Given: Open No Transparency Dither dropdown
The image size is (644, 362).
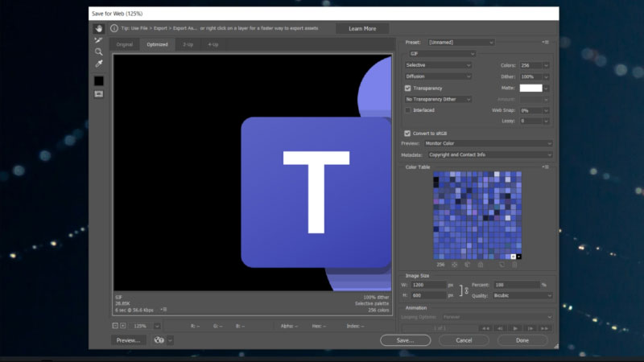Looking at the screenshot, I should point(438,99).
